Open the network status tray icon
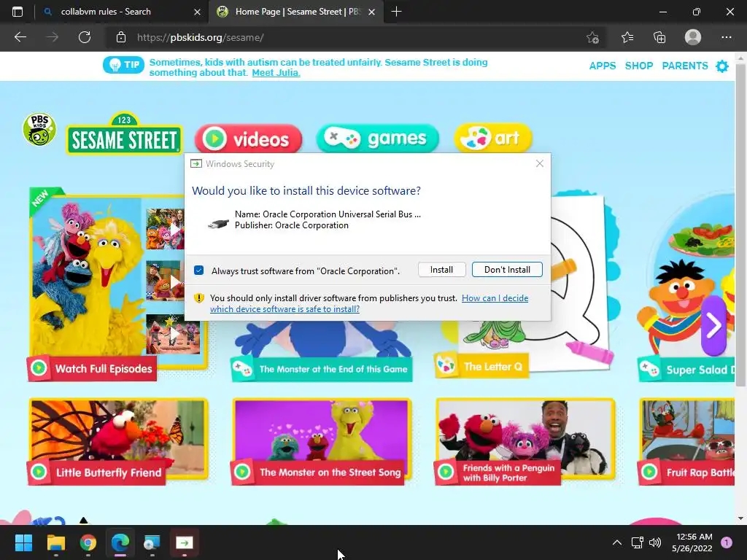This screenshot has width=747, height=560. click(637, 542)
